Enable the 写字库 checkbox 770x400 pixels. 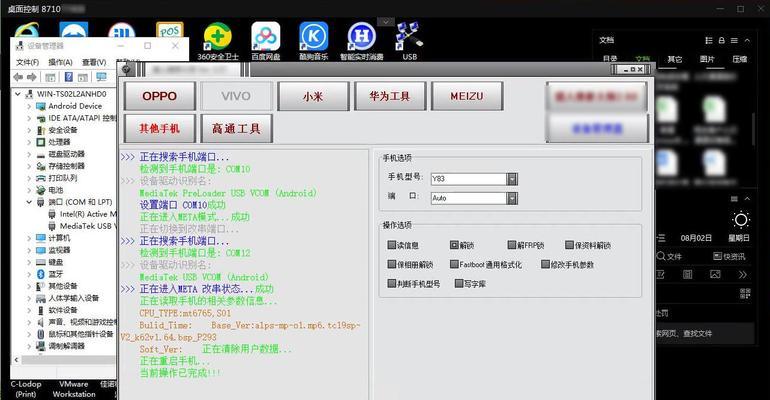pyautogui.click(x=459, y=283)
